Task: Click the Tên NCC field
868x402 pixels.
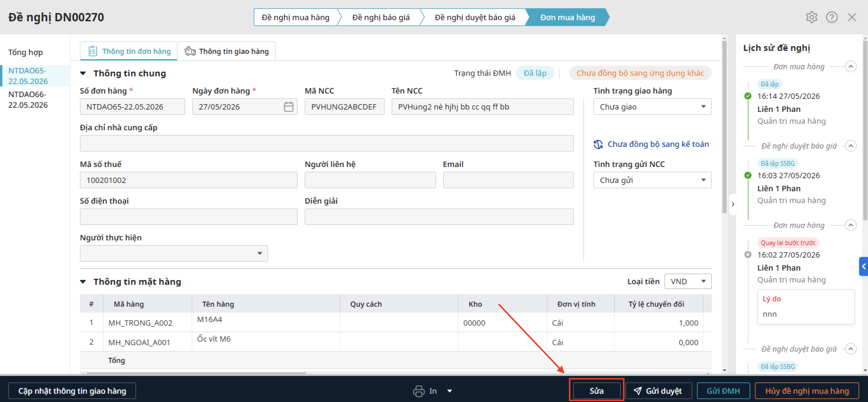Action: (483, 107)
